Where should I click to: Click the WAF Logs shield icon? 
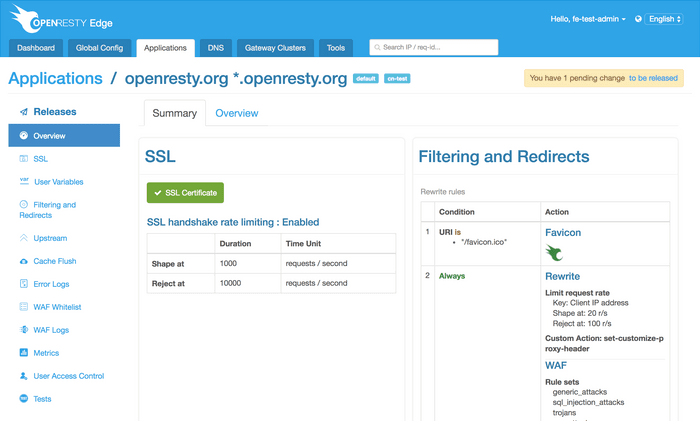pos(24,329)
